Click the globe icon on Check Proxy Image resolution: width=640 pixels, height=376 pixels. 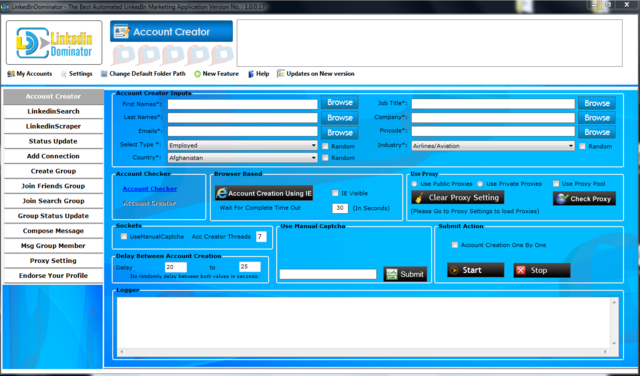(x=562, y=199)
